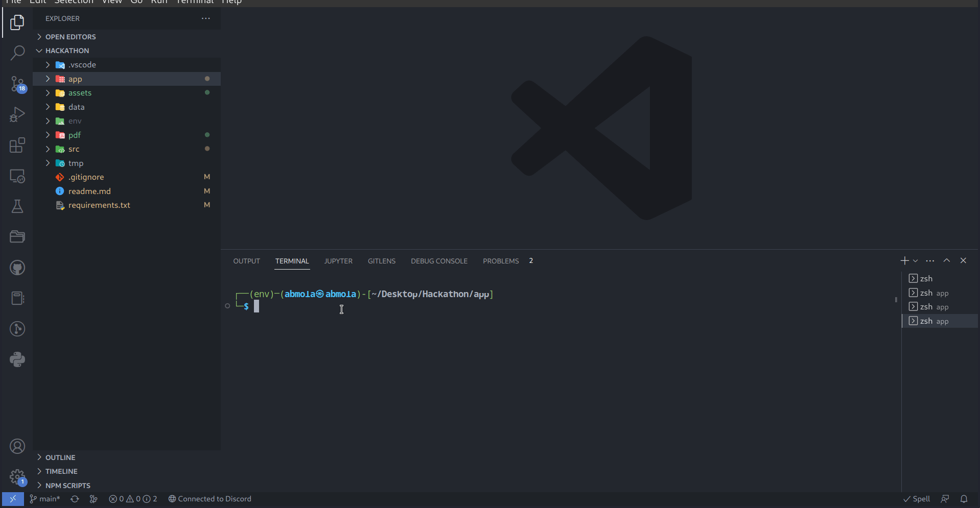Expand the app folder
Screen dimensions: 980x508
(127, 79)
